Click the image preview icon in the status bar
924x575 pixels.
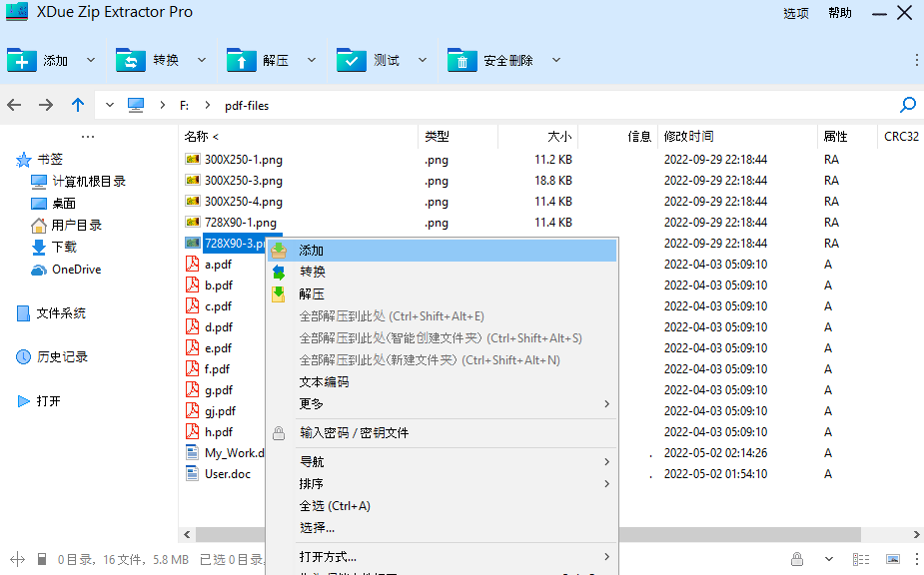click(892, 559)
